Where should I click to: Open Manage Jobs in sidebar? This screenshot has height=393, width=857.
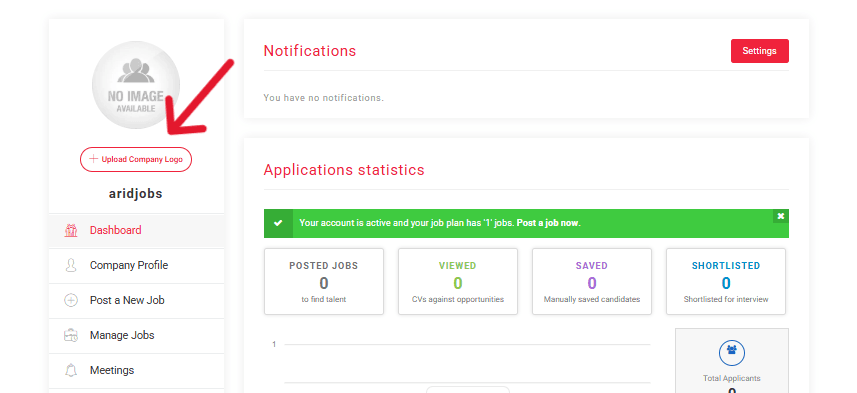[x=136, y=336]
